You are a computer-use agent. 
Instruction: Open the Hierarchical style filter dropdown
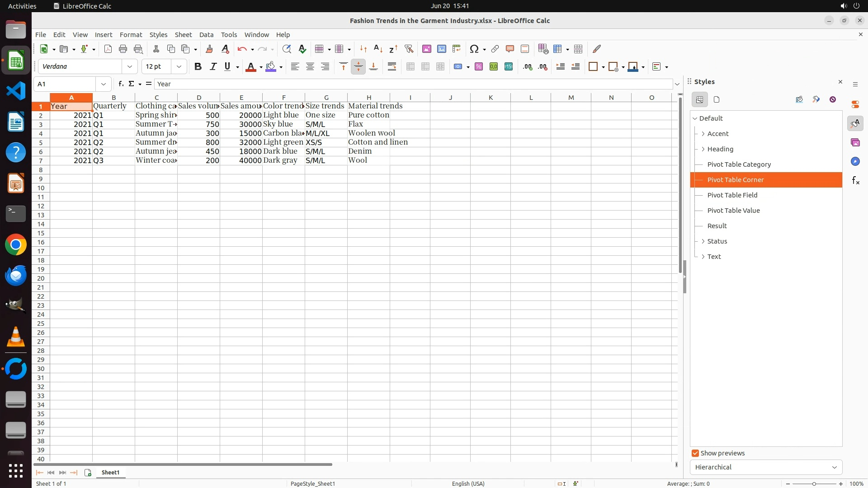(x=766, y=467)
